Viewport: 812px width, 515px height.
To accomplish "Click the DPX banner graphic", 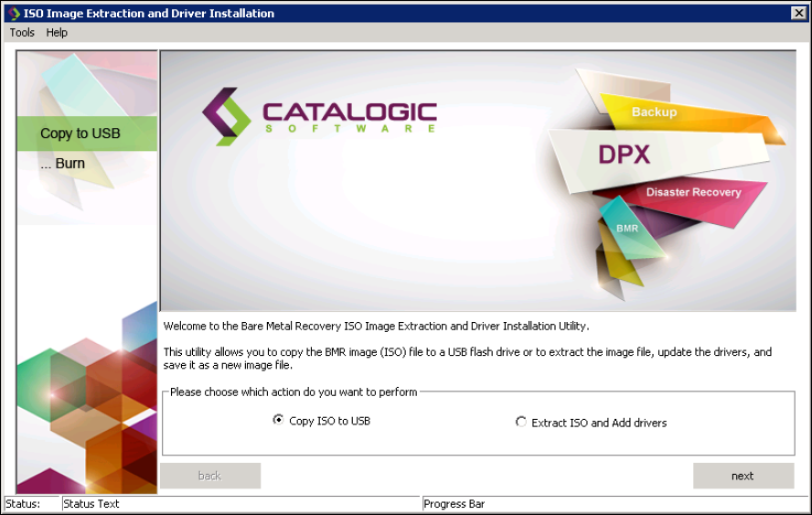I will (624, 155).
